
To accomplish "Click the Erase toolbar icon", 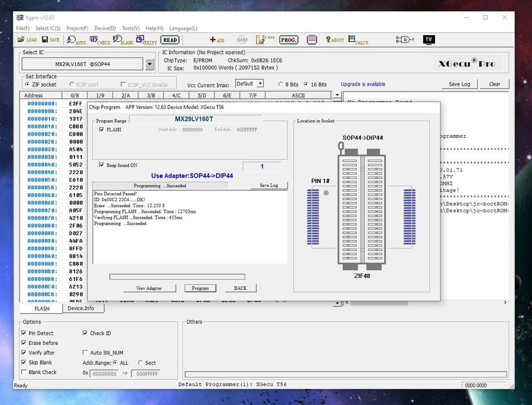I will point(265,40).
